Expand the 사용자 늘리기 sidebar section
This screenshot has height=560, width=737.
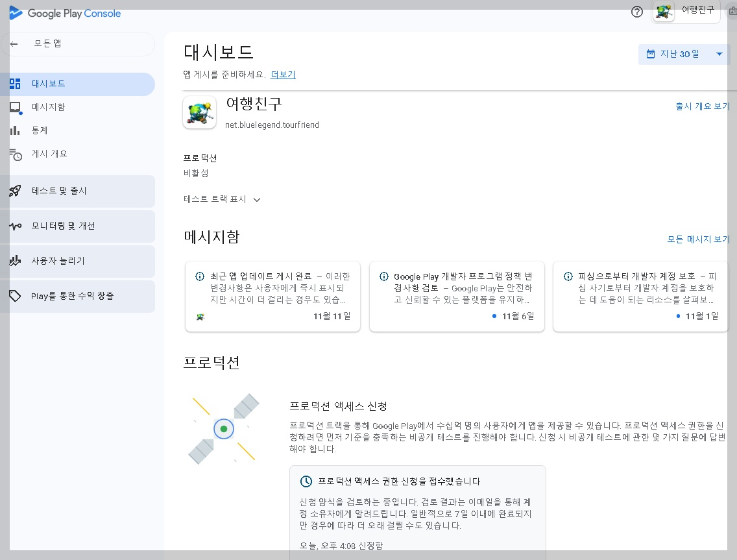click(78, 261)
